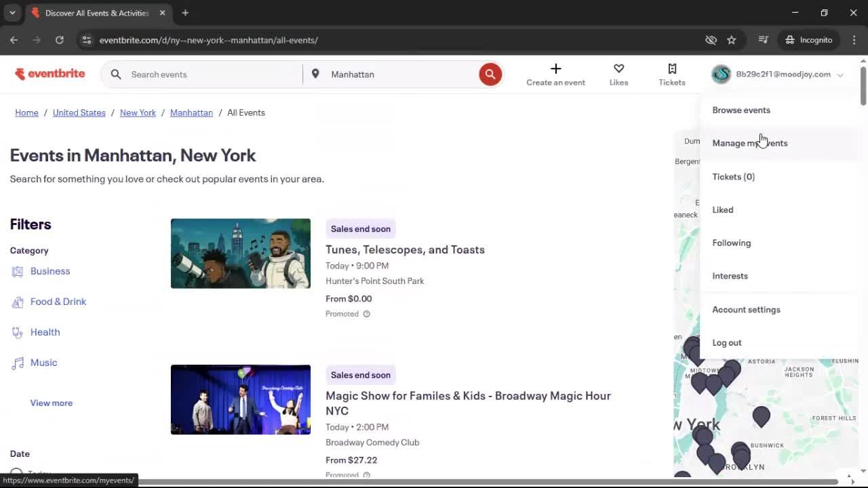Click the Eventbrite logo
This screenshot has height=488, width=868.
[50, 74]
